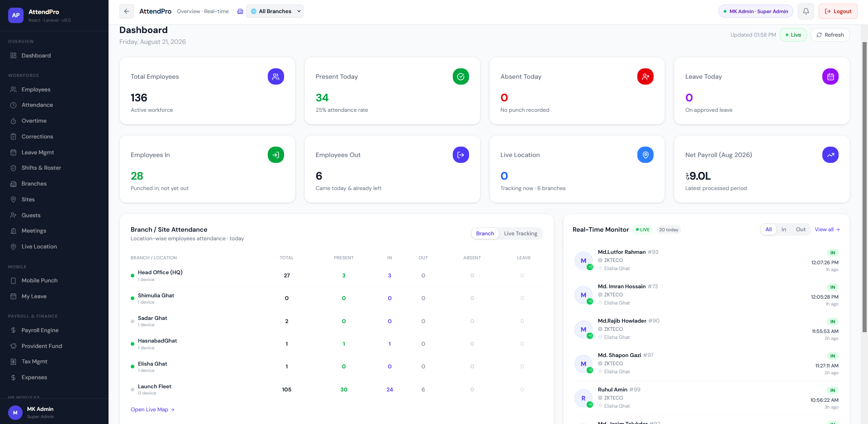The image size is (868, 424).
Task: Click the Live Location pin icon
Action: [x=645, y=155]
